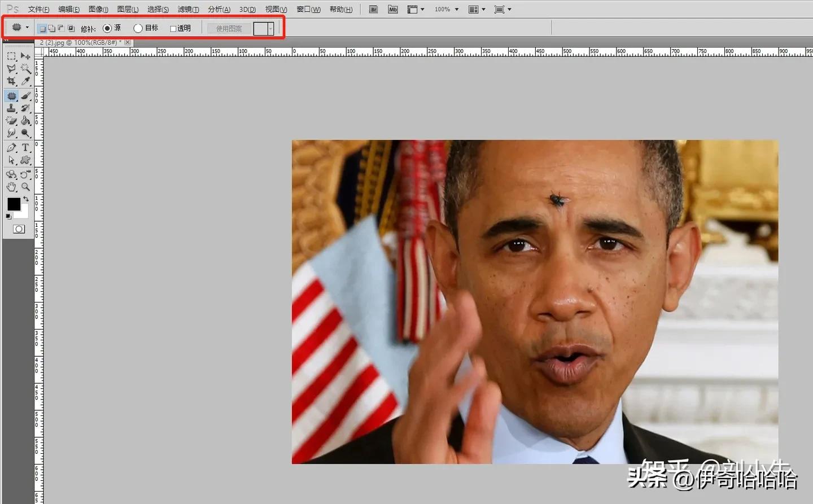Select the Pen tool
The width and height of the screenshot is (813, 504).
[11, 147]
